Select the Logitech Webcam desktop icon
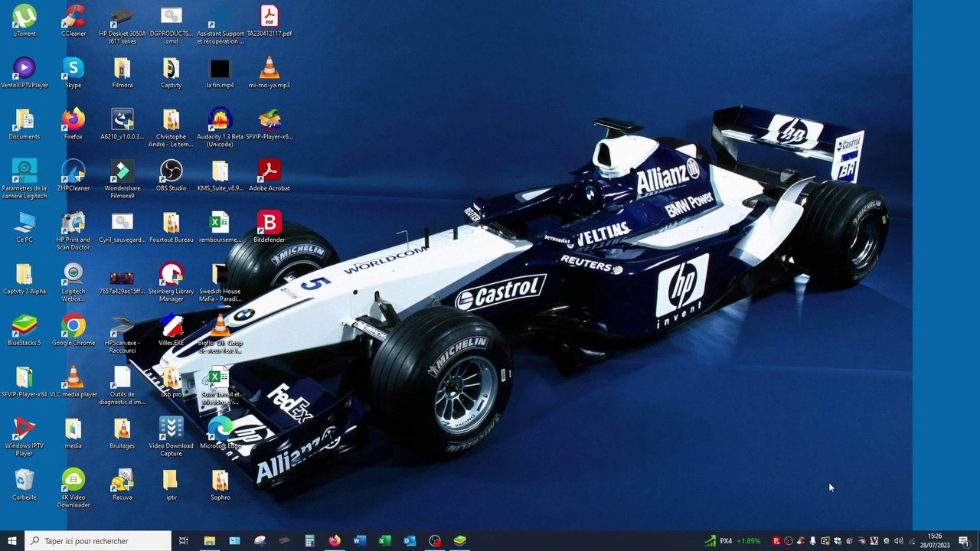980x551 pixels. tap(73, 282)
